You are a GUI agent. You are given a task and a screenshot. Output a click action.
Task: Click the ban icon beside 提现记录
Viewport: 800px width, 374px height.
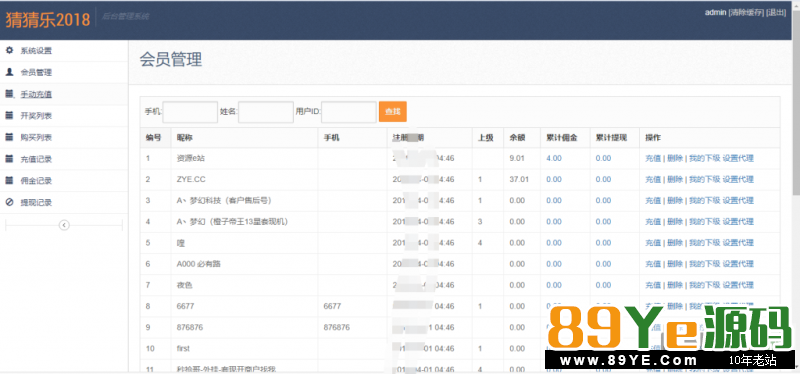coord(9,202)
